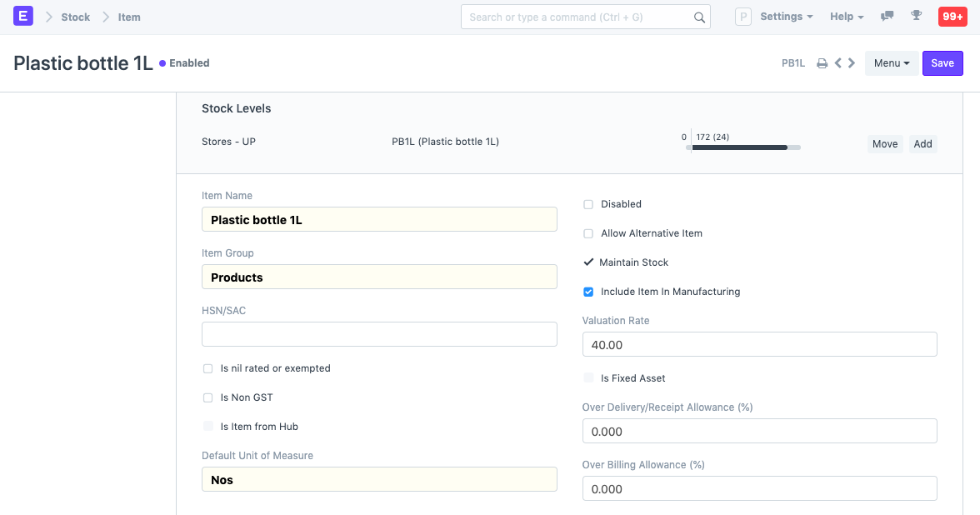
Task: Open the Settings dropdown
Action: click(786, 17)
